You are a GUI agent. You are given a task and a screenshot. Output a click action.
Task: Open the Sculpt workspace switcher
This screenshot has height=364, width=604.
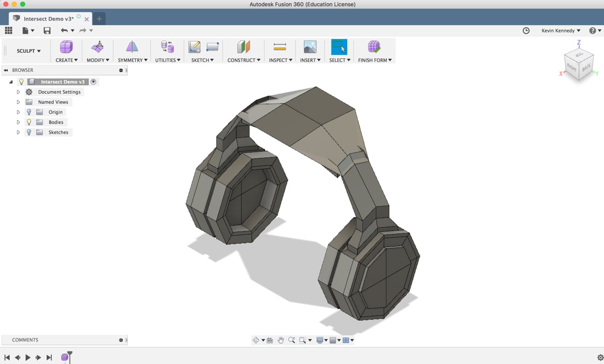[27, 50]
